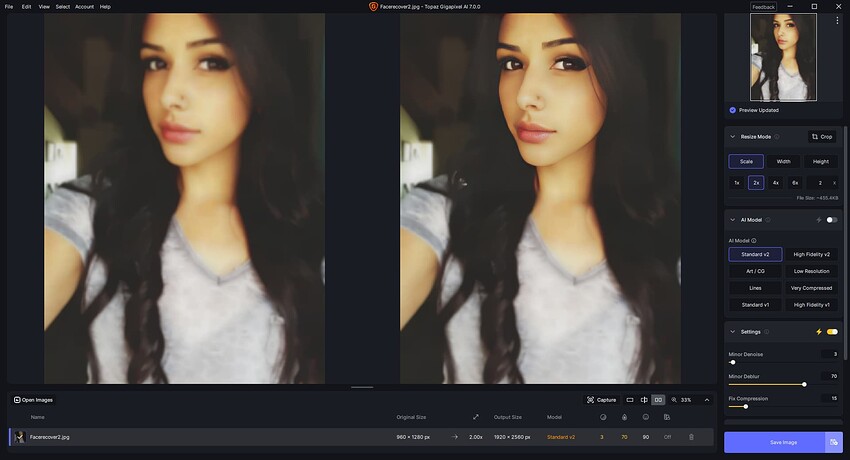The width and height of the screenshot is (850, 460).
Task: Delete Facerecover2.jpg with the trash icon
Action: coord(691,437)
